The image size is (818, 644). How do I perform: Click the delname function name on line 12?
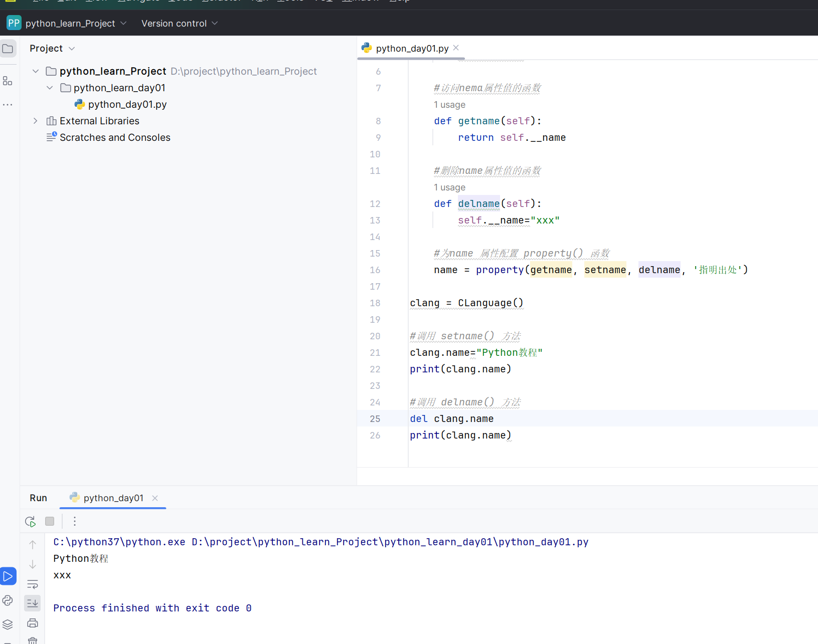point(479,203)
